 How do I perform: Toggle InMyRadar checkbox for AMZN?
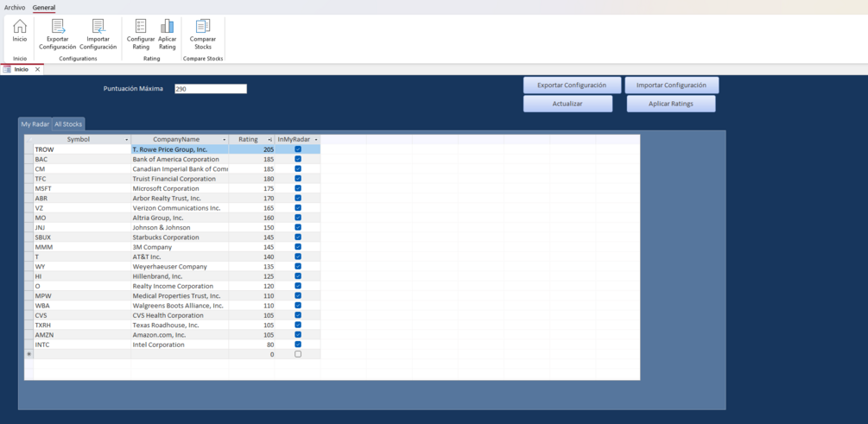tap(298, 334)
